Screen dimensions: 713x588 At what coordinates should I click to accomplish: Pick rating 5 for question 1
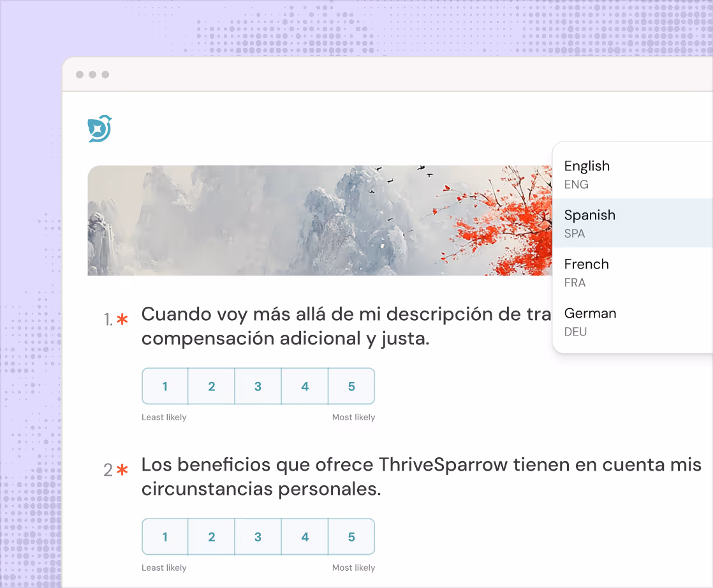pyautogui.click(x=351, y=386)
